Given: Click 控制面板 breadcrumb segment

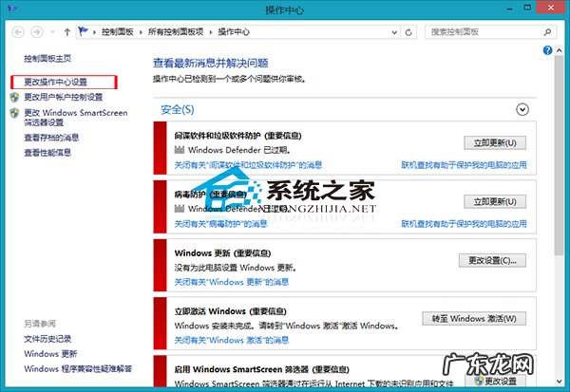Looking at the screenshot, I should (x=118, y=32).
